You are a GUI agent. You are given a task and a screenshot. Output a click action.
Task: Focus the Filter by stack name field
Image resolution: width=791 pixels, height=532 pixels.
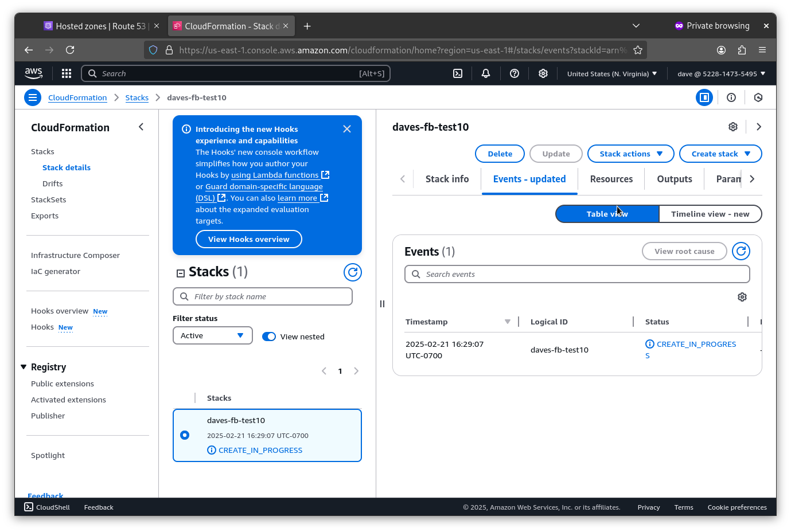click(263, 296)
